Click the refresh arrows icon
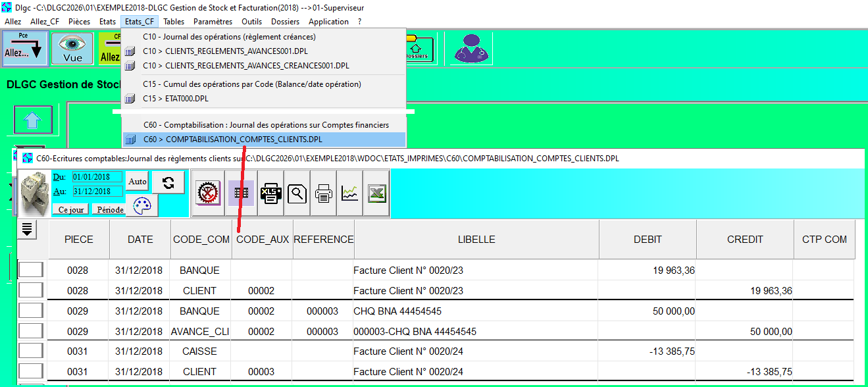Screen dimensions: 868x387 pos(168,182)
